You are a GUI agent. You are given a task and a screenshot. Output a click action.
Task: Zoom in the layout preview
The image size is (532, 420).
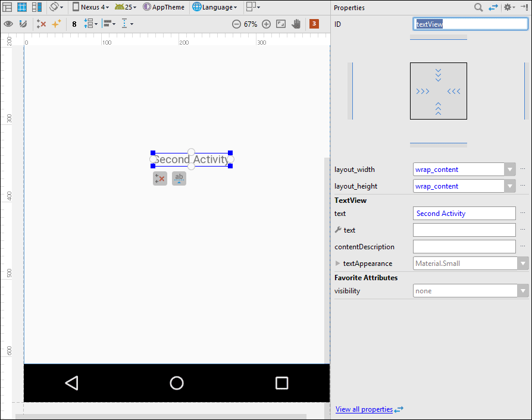coord(266,24)
